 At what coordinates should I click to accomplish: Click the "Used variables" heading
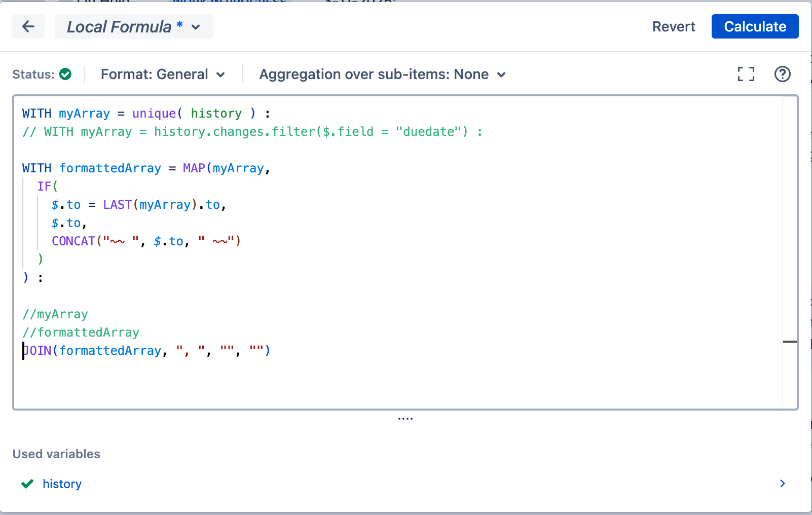point(56,454)
